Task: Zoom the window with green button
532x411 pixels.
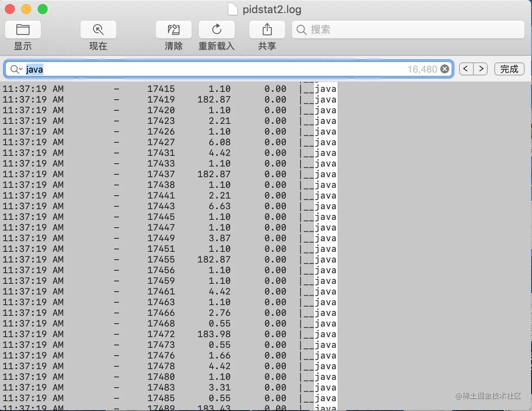Action: coord(43,9)
